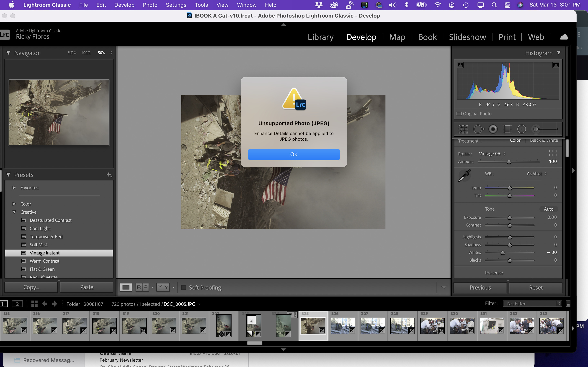588x367 pixels.
Task: Switch to the Library module
Action: pos(321,37)
